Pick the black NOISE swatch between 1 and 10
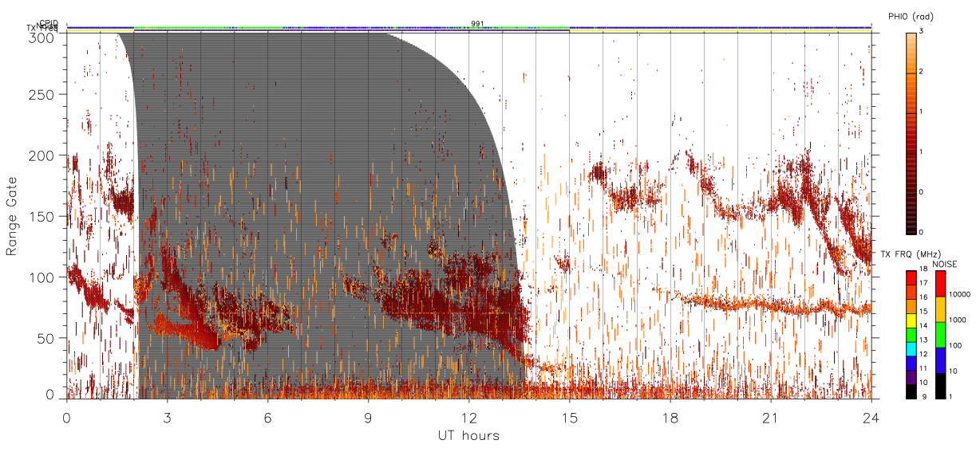This screenshot has height=452, width=980. pos(940,384)
